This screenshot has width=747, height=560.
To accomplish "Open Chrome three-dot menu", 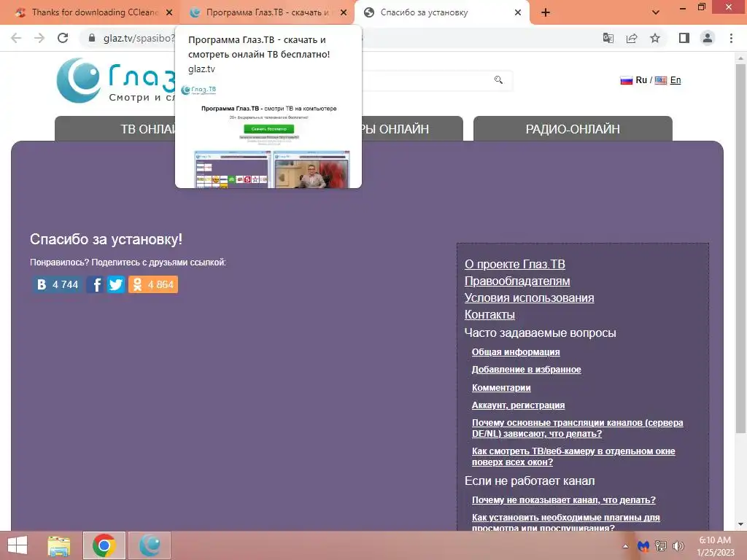I will [731, 38].
